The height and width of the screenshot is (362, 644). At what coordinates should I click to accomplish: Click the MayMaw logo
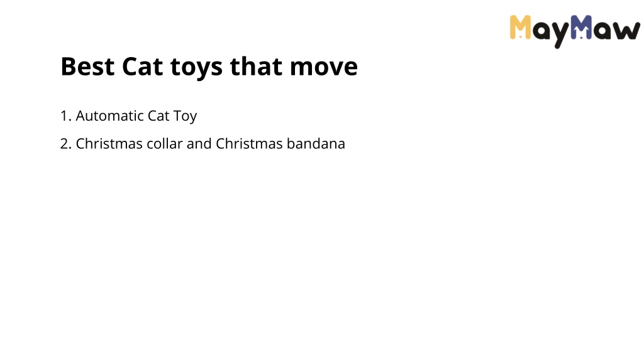[575, 31]
